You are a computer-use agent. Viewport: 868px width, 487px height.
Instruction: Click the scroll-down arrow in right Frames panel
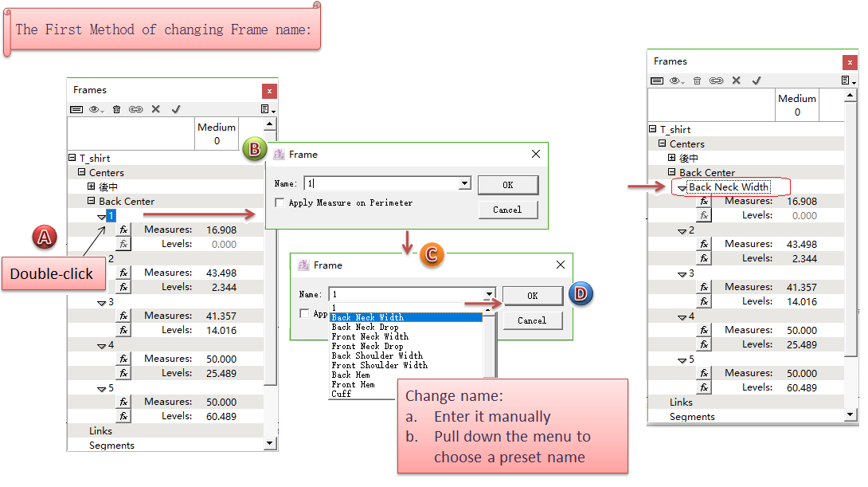pyautogui.click(x=850, y=414)
